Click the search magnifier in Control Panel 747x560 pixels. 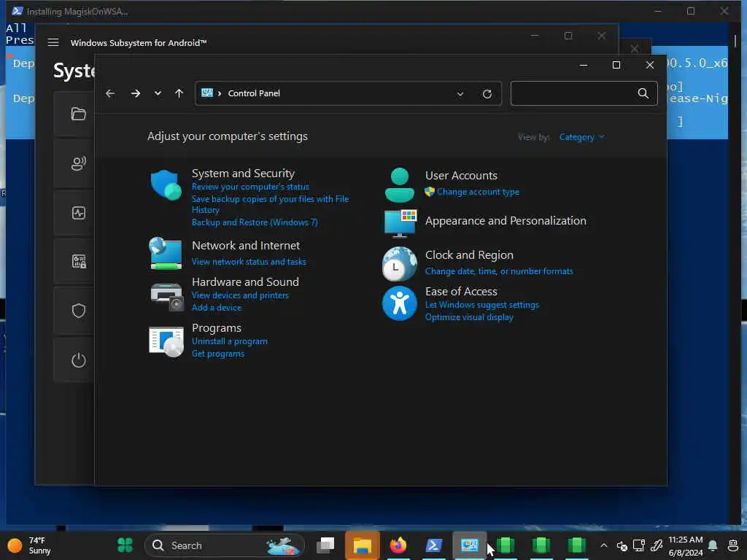coord(643,93)
